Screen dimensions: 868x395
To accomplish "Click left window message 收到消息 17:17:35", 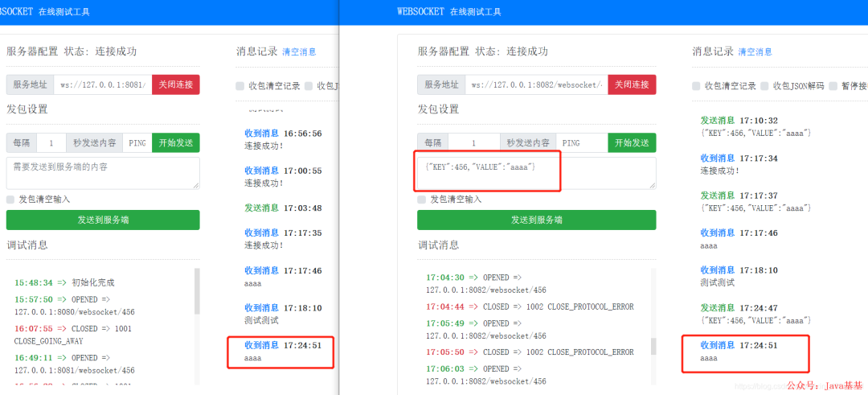I will pyautogui.click(x=283, y=239).
